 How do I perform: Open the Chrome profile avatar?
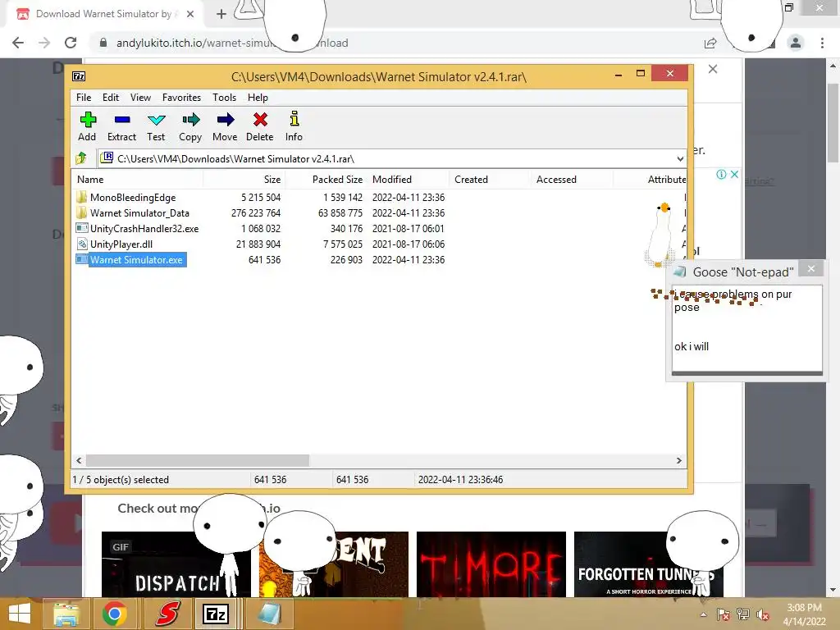796,43
